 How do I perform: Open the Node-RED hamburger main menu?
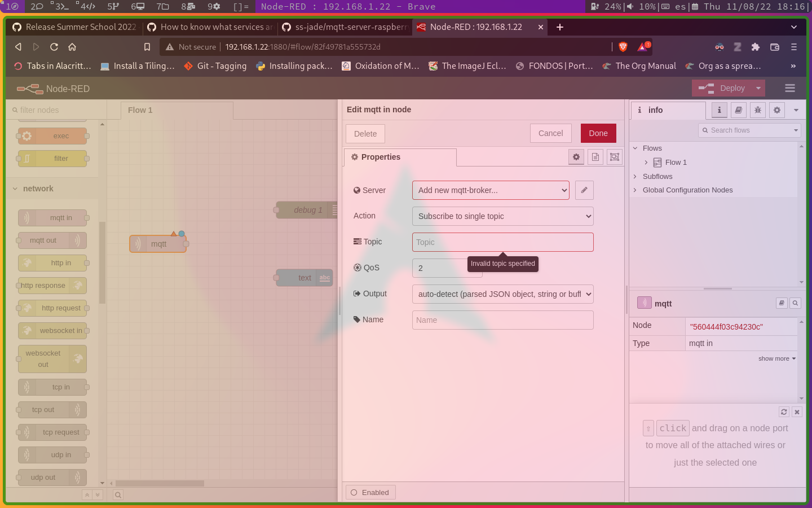789,88
